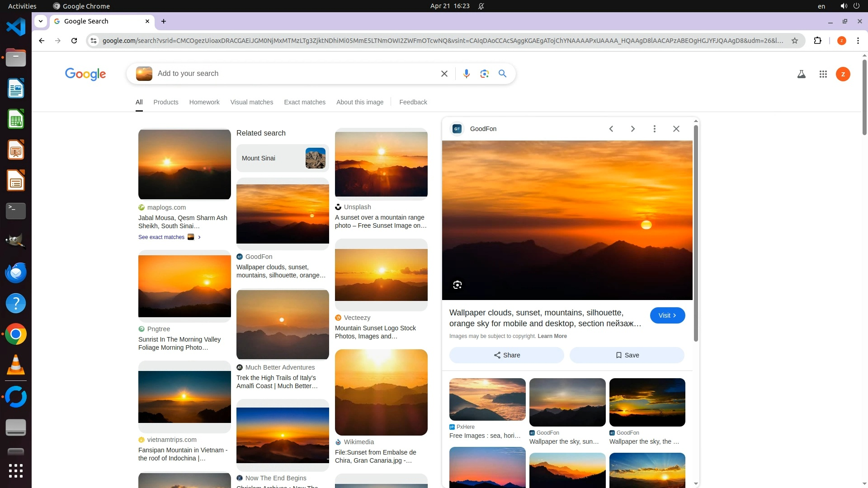Click the blue Visit button

pos(667,315)
